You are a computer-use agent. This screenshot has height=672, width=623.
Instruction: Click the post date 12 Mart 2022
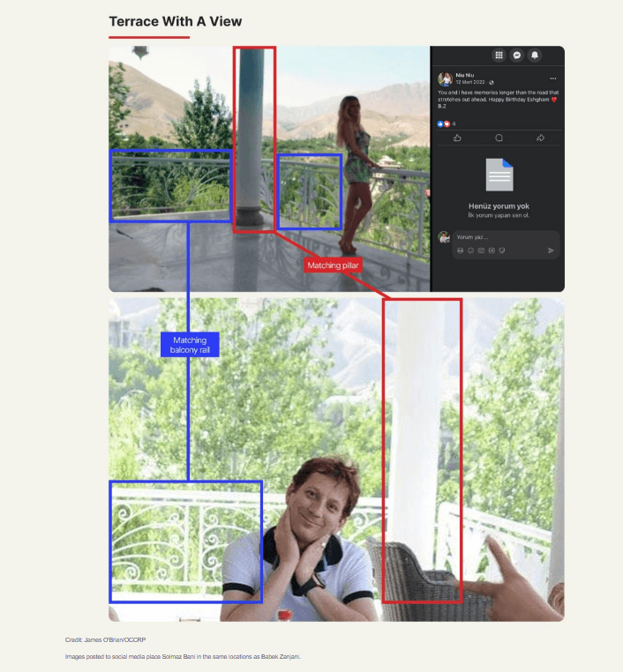coord(470,82)
